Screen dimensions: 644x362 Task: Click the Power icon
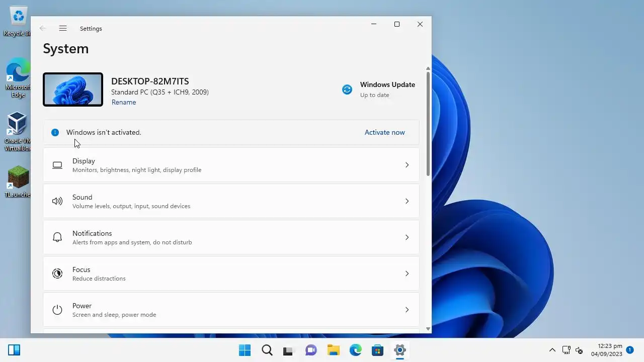[57, 310]
